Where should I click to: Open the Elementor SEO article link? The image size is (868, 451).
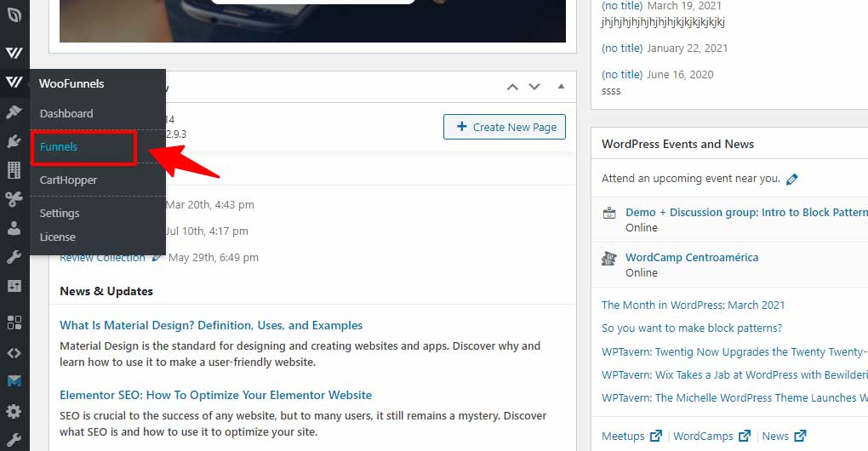pyautogui.click(x=216, y=395)
